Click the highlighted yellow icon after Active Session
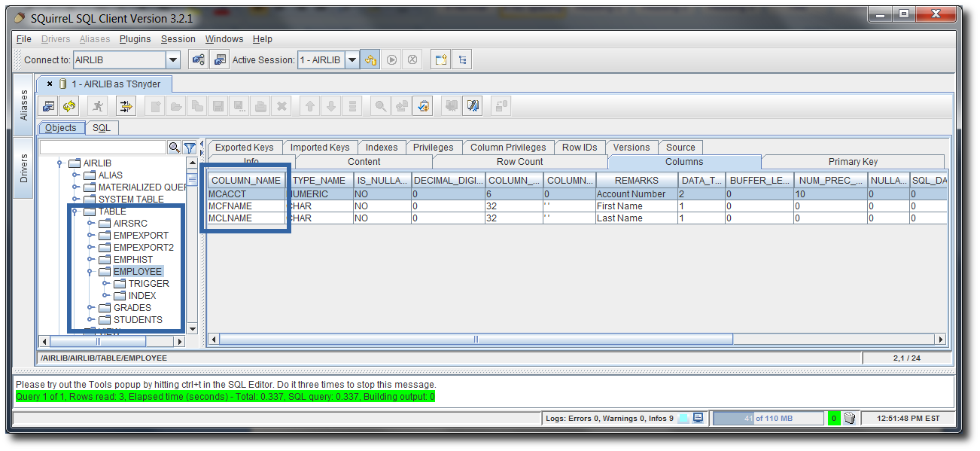The width and height of the screenshot is (980, 451). tap(370, 60)
